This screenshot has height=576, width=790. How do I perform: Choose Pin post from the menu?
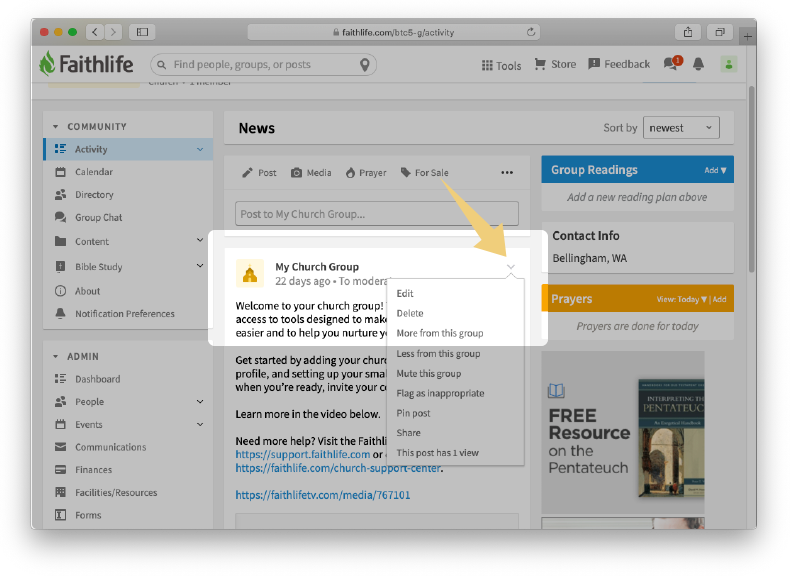(x=413, y=413)
